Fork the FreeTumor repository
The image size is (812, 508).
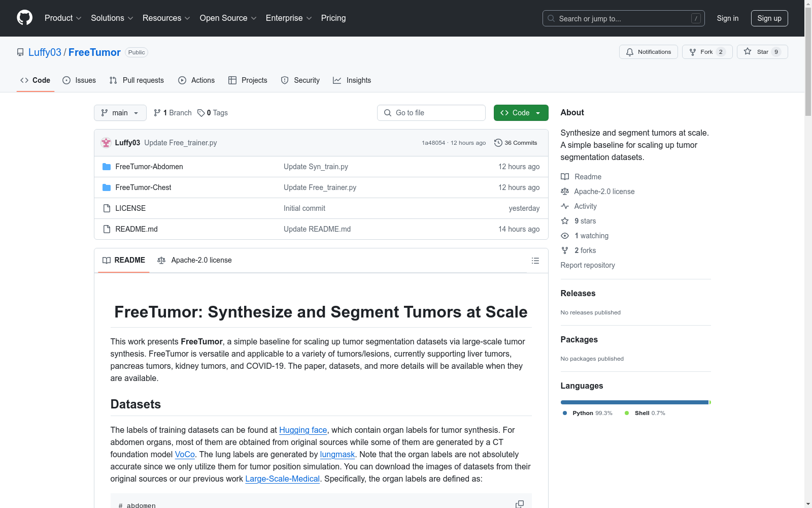pos(707,52)
